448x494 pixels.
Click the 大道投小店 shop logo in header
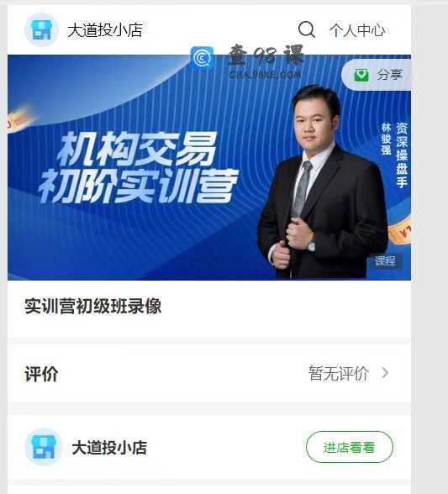point(42,30)
